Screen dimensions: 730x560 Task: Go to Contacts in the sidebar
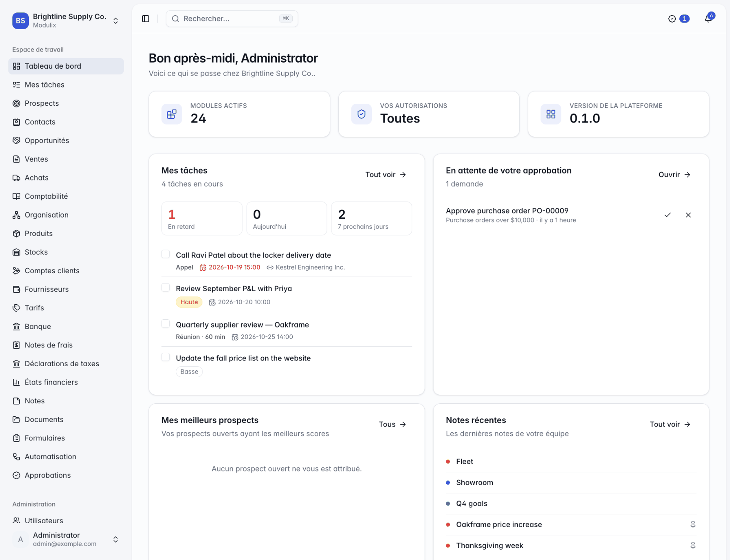tap(66, 122)
